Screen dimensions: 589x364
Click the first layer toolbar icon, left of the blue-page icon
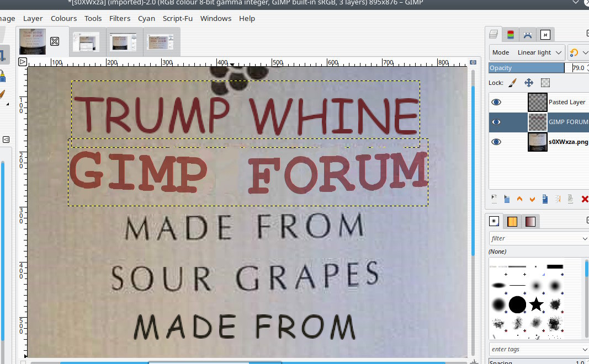point(494,199)
